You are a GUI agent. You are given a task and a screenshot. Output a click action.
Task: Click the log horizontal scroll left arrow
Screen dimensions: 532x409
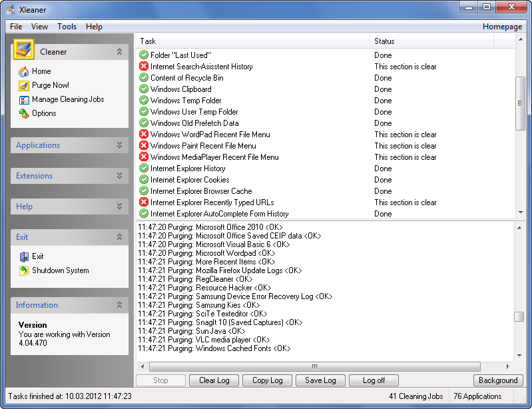142,366
